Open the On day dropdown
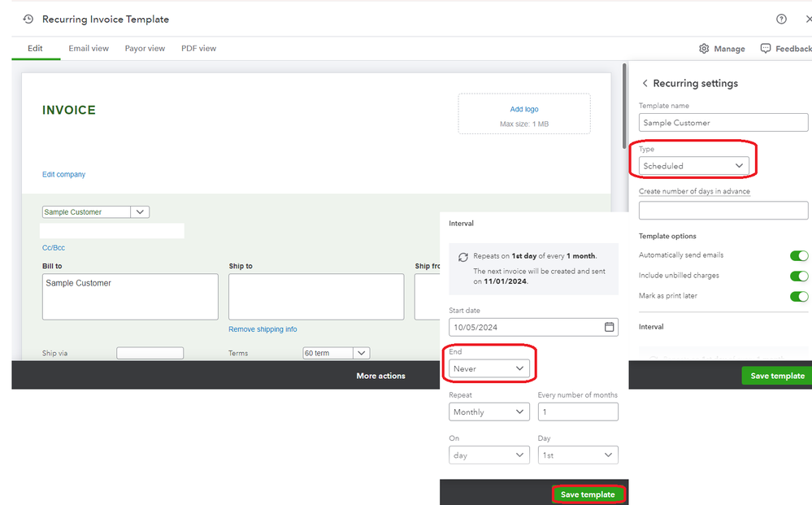Viewport: 812px width, 505px height. tap(489, 455)
